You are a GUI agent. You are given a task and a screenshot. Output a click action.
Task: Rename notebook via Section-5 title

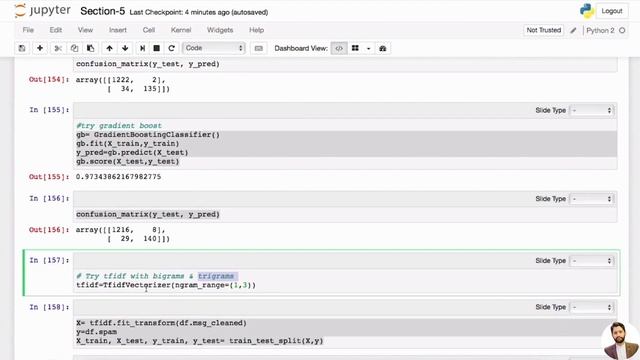pyautogui.click(x=102, y=11)
